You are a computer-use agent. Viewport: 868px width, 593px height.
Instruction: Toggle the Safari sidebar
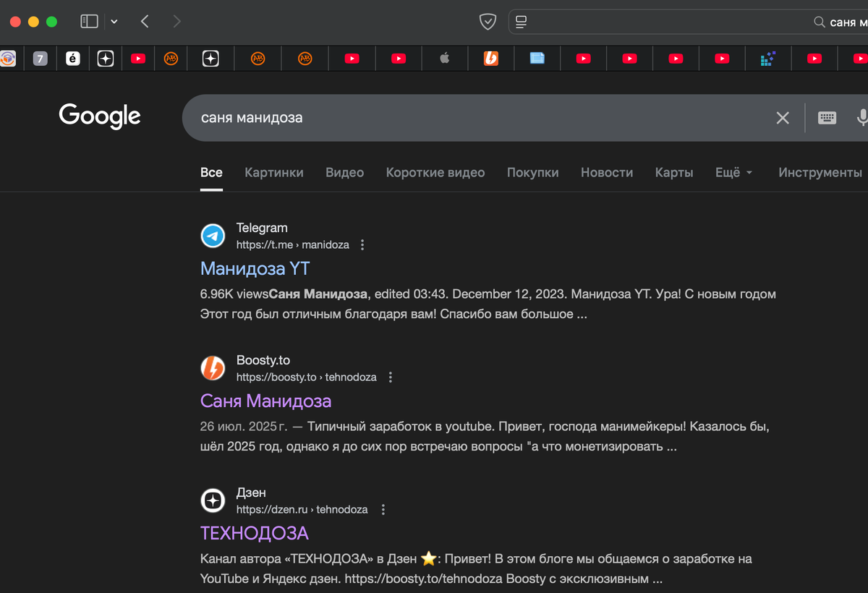89,22
